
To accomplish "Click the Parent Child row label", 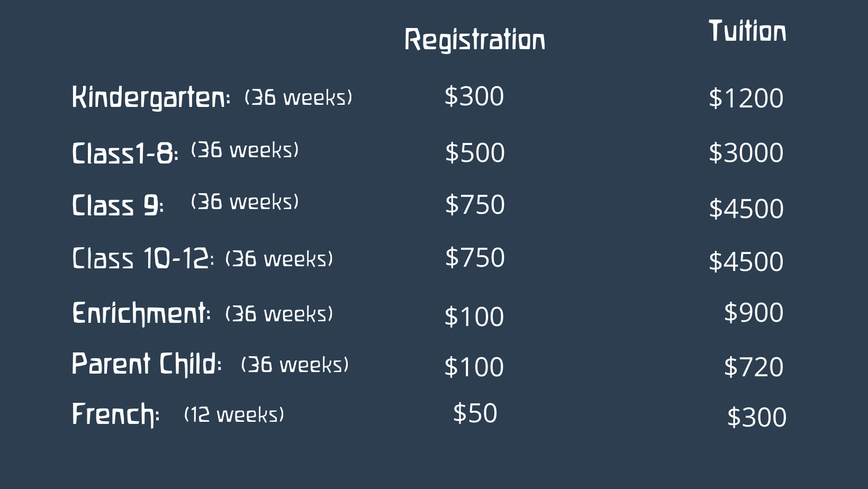I will (x=147, y=364).
